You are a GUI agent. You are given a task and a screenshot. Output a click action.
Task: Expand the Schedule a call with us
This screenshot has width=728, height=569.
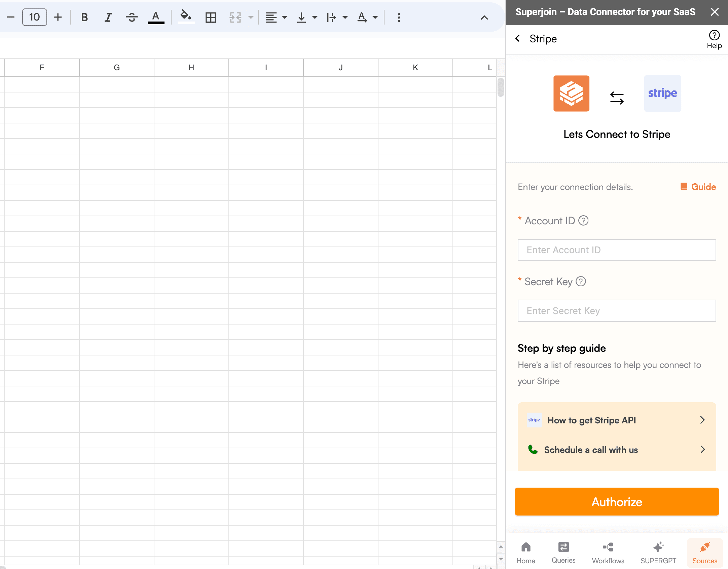pos(703,450)
